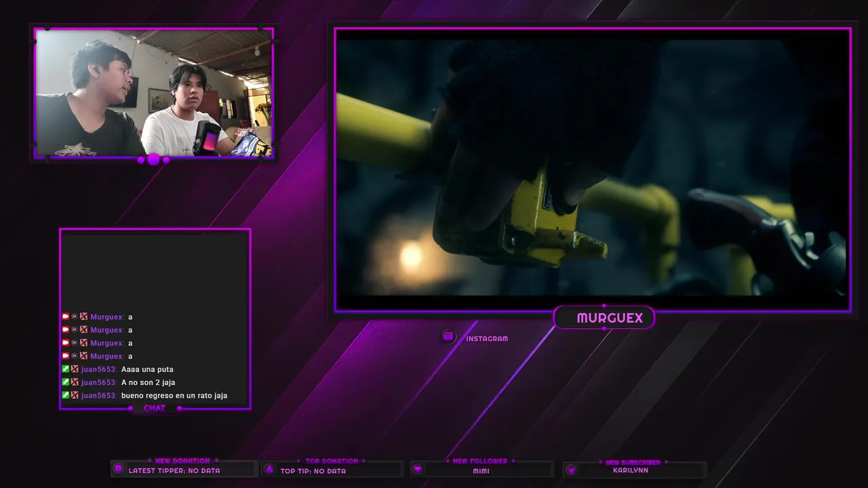
Task: Click the main gameplay video panel
Action: pyautogui.click(x=593, y=169)
